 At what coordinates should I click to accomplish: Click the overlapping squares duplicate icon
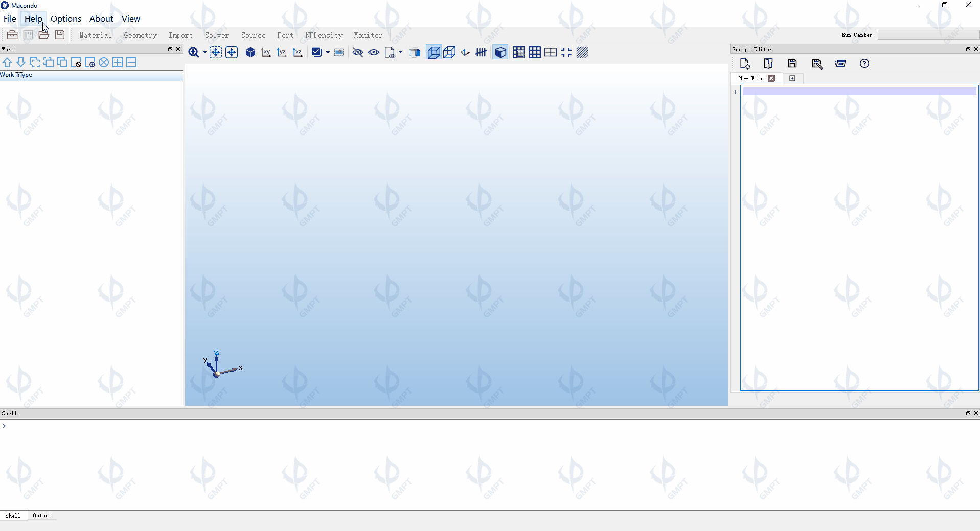point(62,62)
